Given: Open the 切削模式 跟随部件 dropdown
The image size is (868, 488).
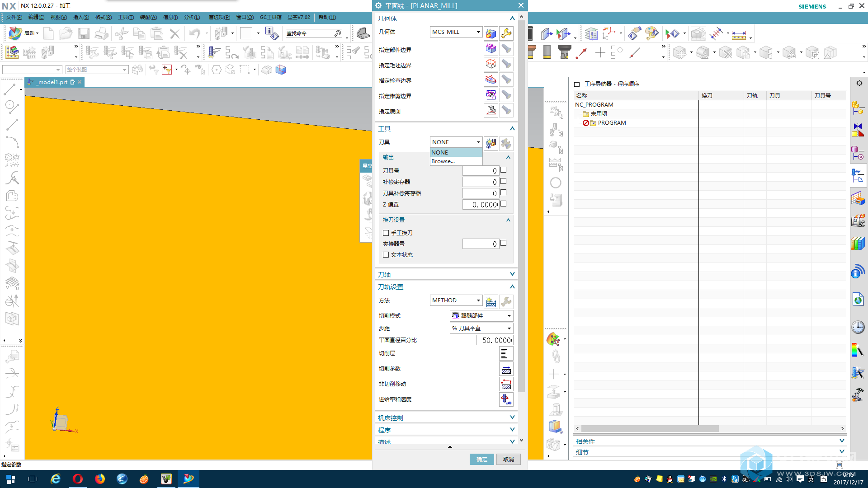Looking at the screenshot, I should pos(481,315).
